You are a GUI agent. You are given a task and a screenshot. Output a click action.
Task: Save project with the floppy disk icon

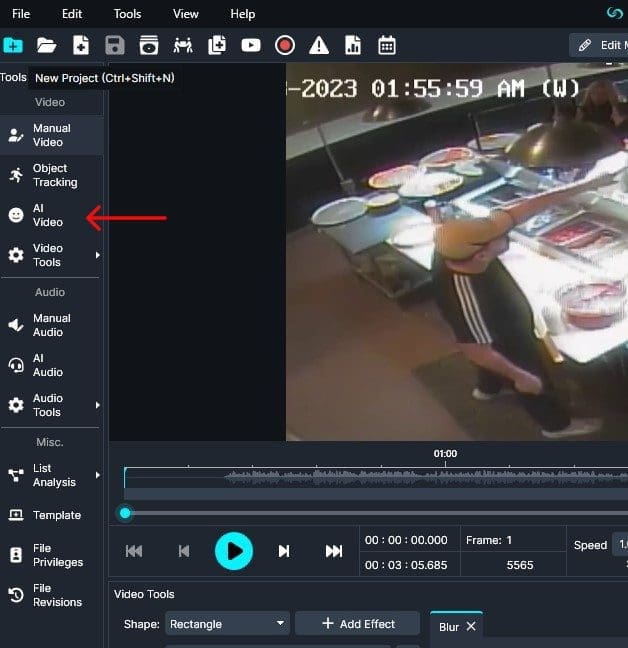[115, 45]
